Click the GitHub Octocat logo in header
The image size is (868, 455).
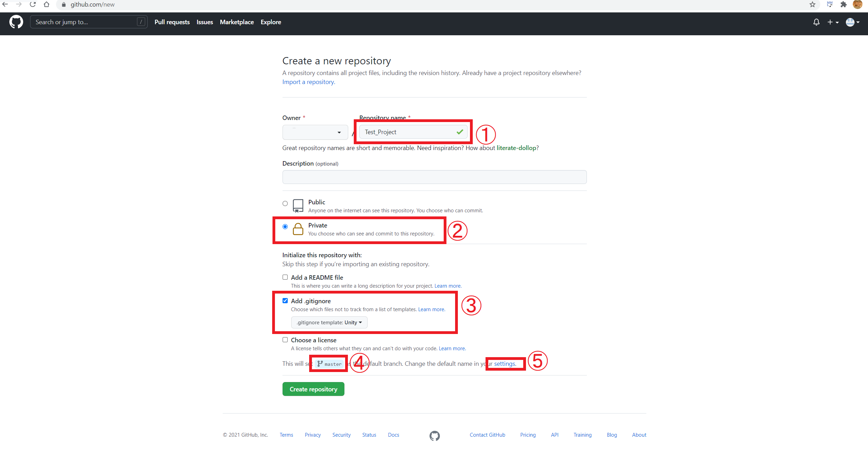click(x=16, y=22)
